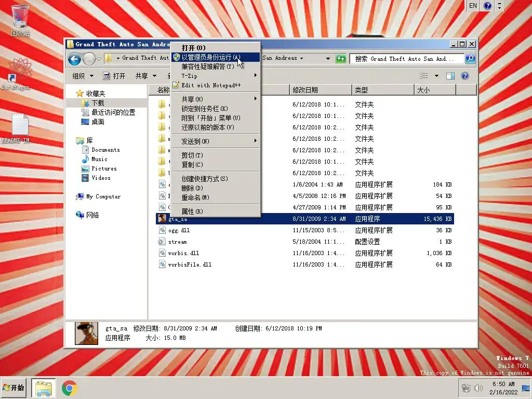Choose Pin to Start Menu entry
The height and width of the screenshot is (399, 532).
[216, 118]
